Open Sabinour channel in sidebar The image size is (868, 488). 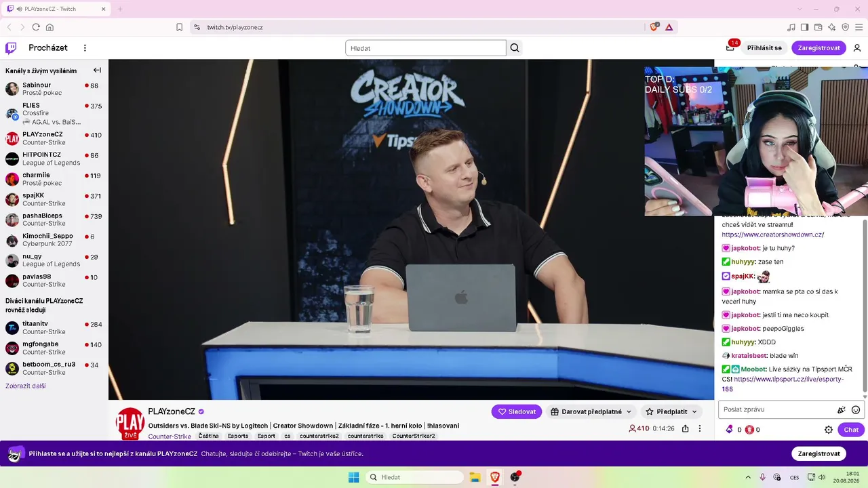[x=54, y=89]
